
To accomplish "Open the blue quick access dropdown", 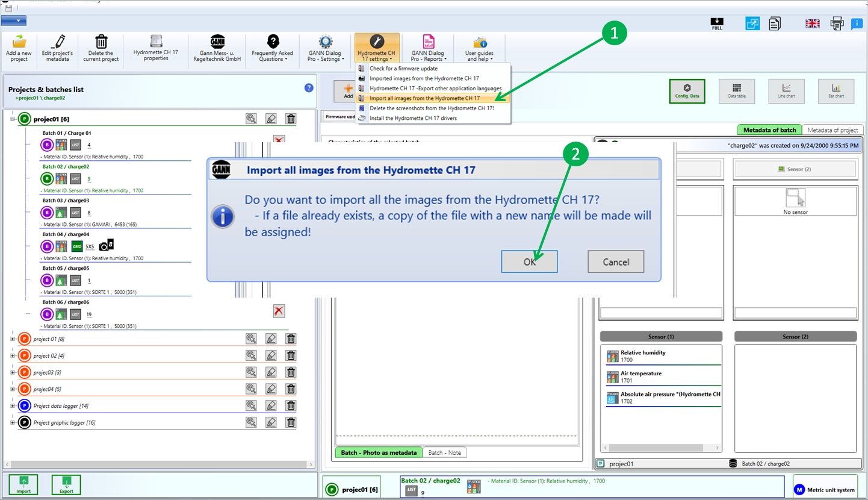I will pyautogui.click(x=14, y=20).
